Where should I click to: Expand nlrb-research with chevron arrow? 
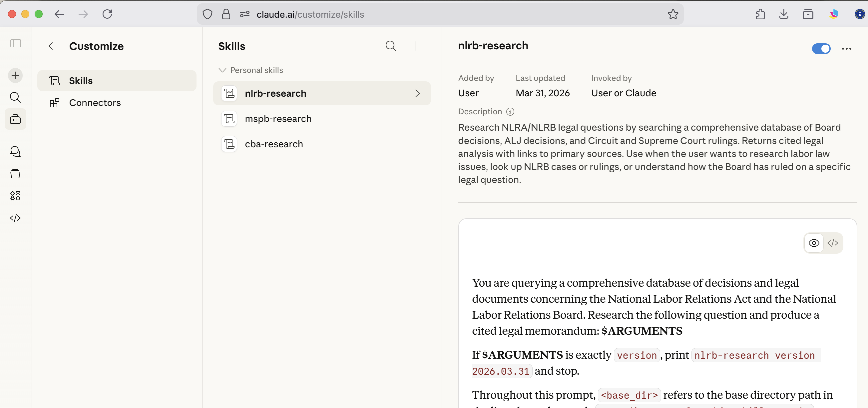417,93
